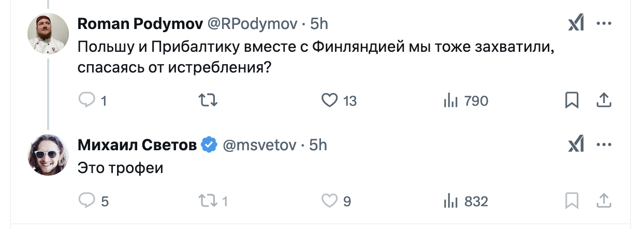Bookmark Михаил Светов's tweet
644x229 pixels.
(572, 201)
